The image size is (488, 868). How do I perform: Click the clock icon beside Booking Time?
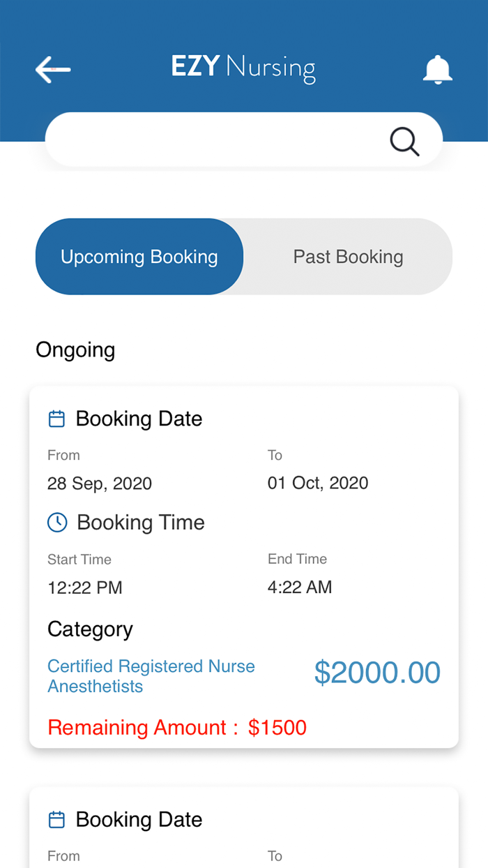click(57, 522)
